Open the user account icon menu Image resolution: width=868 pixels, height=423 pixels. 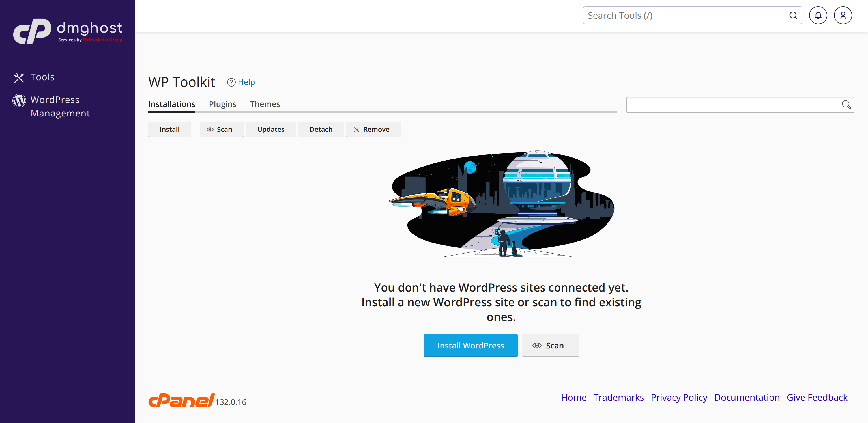click(843, 16)
